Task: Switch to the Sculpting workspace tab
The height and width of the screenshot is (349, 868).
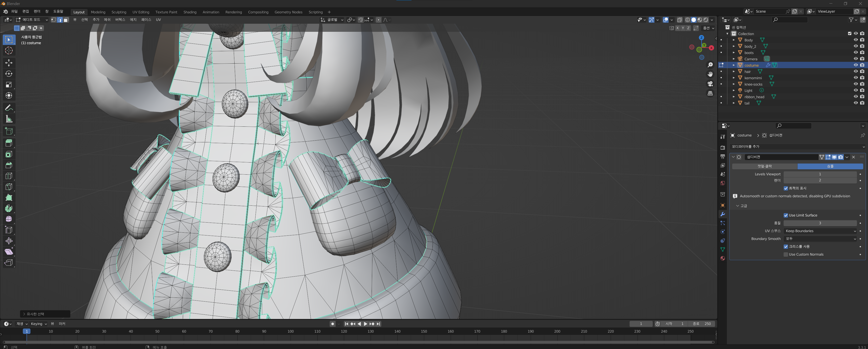Action: [x=119, y=12]
